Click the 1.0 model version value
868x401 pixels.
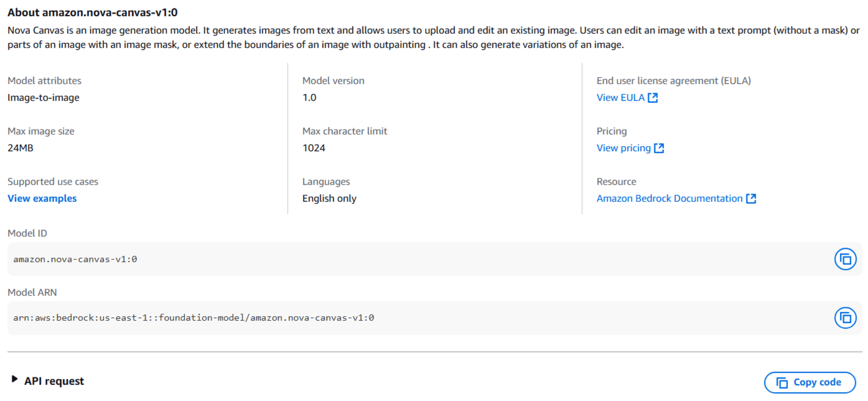point(309,98)
